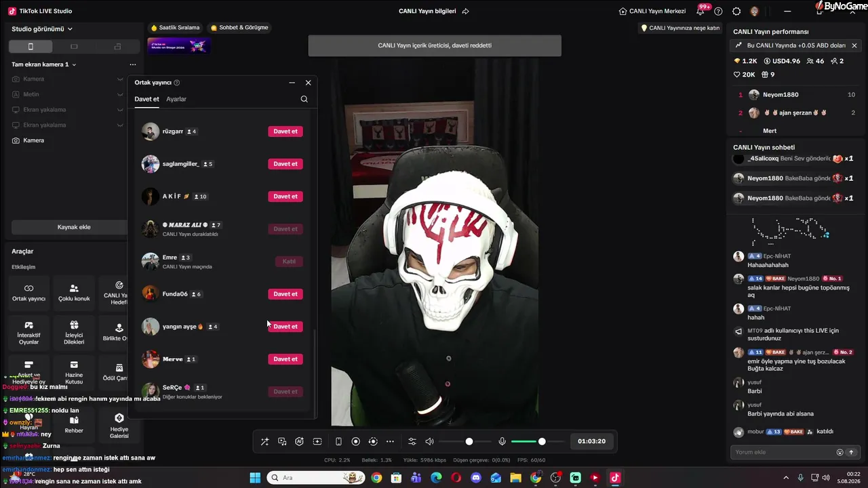Open CANLI Yayın Merkezi

[x=652, y=11]
